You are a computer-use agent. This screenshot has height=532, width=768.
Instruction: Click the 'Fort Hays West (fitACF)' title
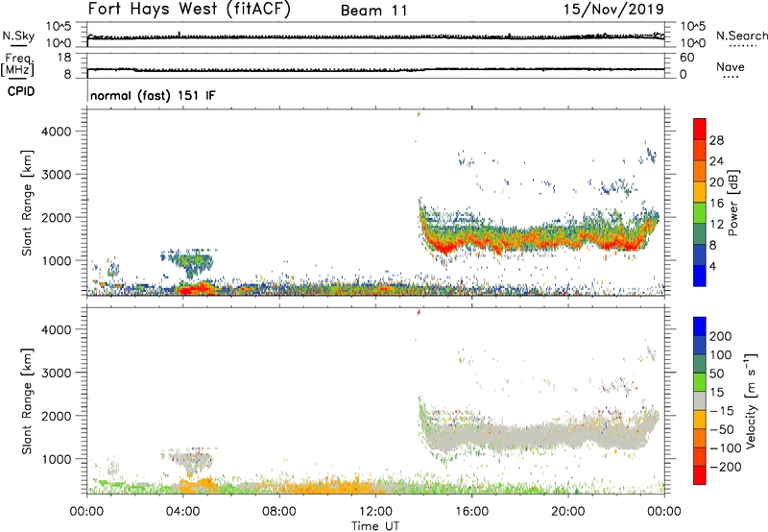(x=188, y=10)
